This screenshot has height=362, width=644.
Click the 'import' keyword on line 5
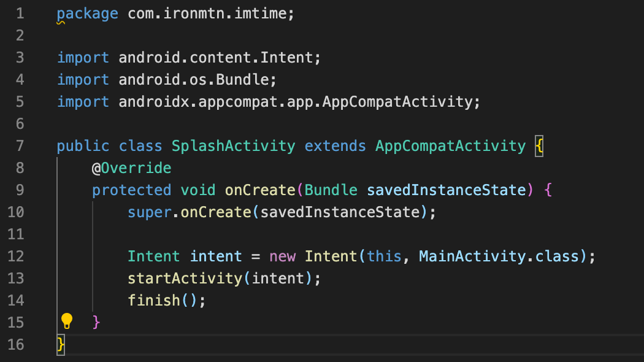[83, 102]
